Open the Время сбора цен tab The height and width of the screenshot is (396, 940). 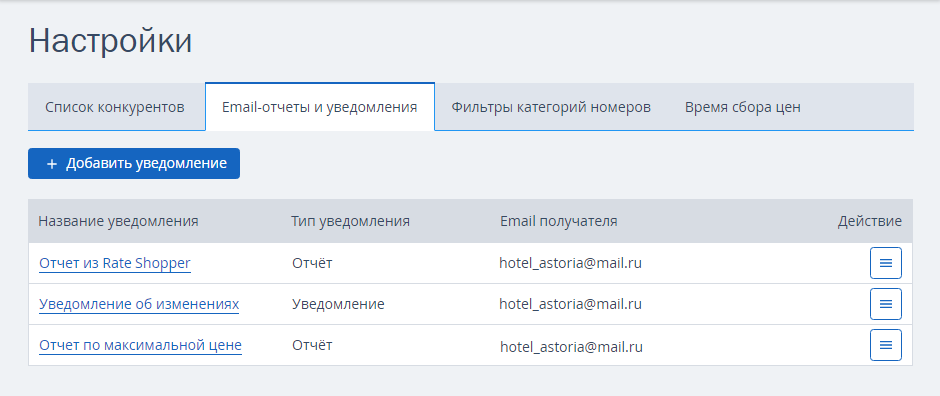pos(743,108)
